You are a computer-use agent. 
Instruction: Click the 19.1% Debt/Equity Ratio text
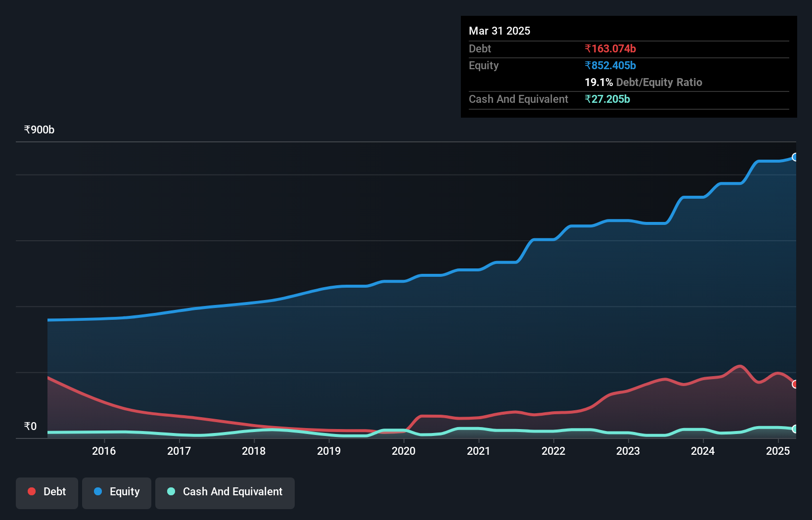click(643, 82)
